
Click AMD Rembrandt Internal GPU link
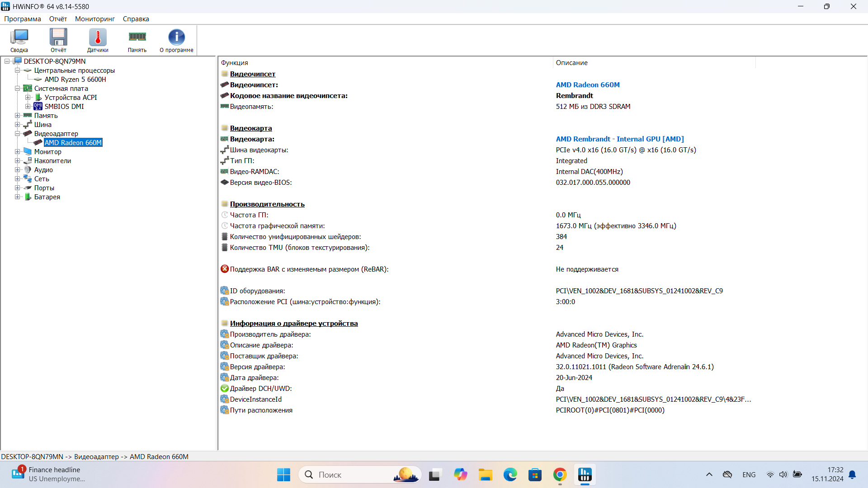click(x=619, y=139)
